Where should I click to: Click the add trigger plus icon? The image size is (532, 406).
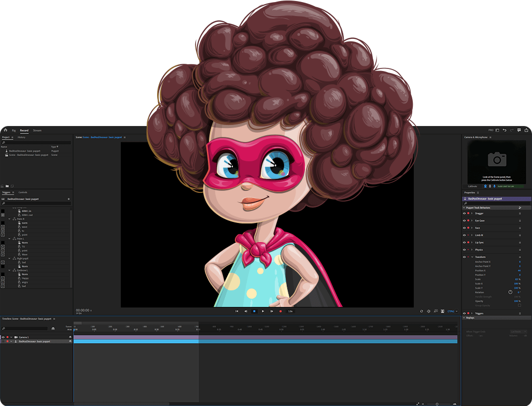point(68,199)
